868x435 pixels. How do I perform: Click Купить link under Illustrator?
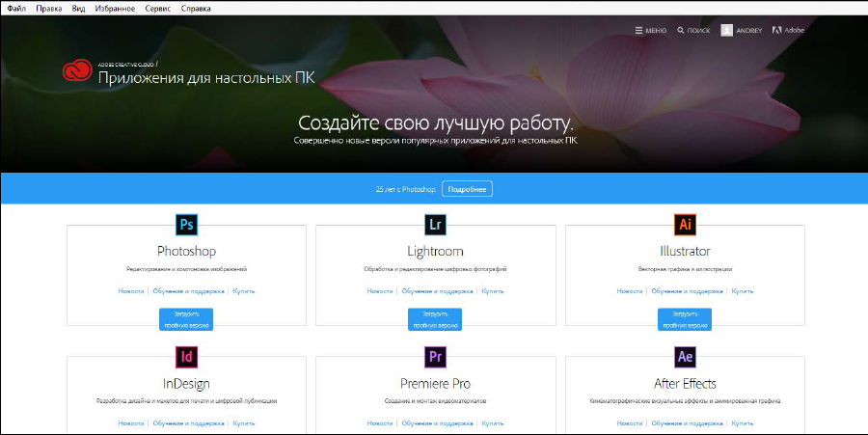tap(743, 291)
